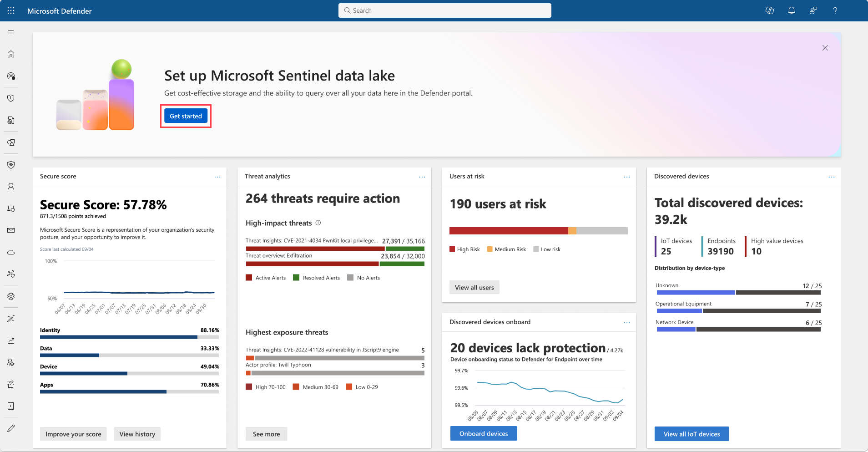
Task: Click the info icon beside High-impact threats
Action: click(x=318, y=223)
